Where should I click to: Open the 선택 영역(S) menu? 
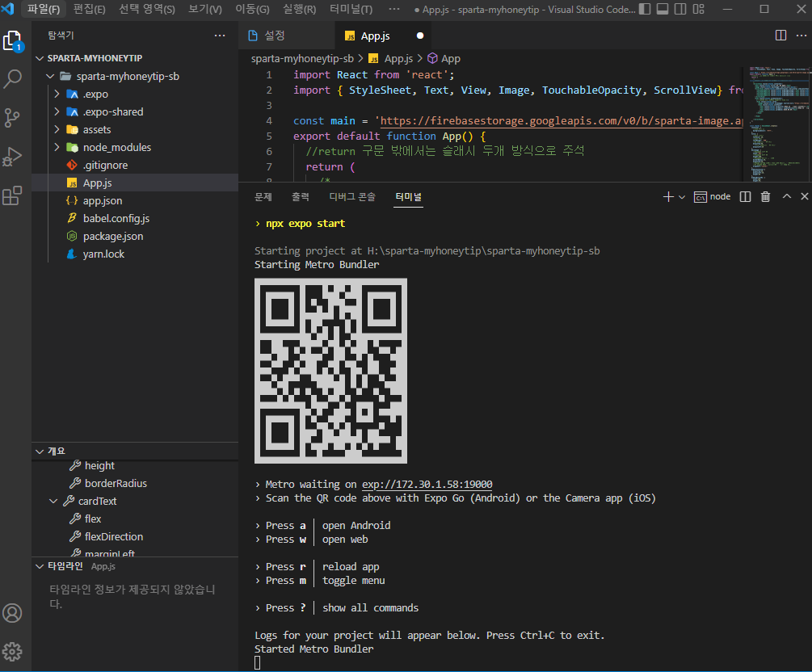(146, 9)
